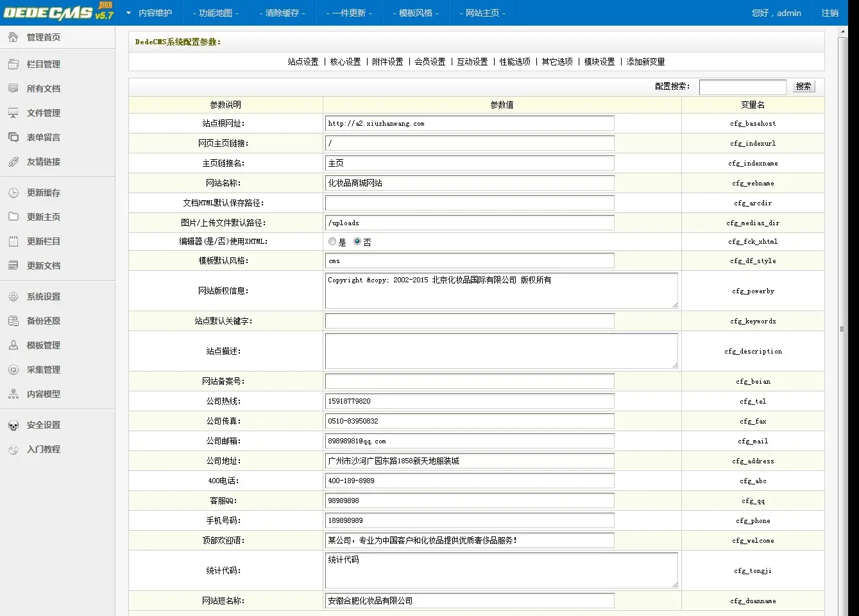859x616 pixels.
Task: Switch to the 站点设置 tab
Action: [303, 62]
